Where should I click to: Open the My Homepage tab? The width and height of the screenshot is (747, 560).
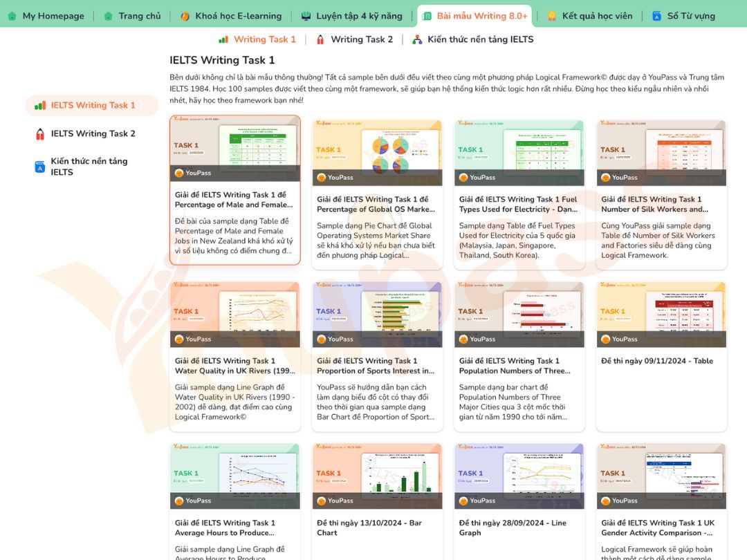(46, 16)
